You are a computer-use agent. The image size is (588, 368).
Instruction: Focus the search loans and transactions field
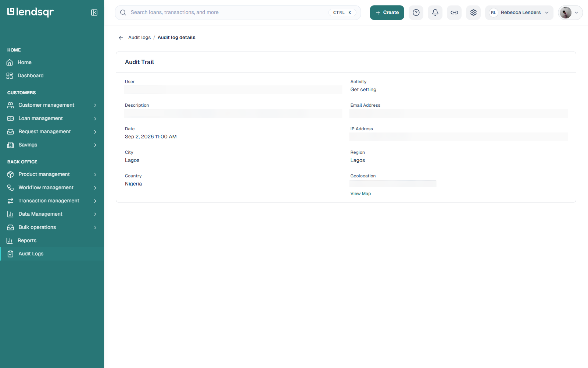(238, 13)
